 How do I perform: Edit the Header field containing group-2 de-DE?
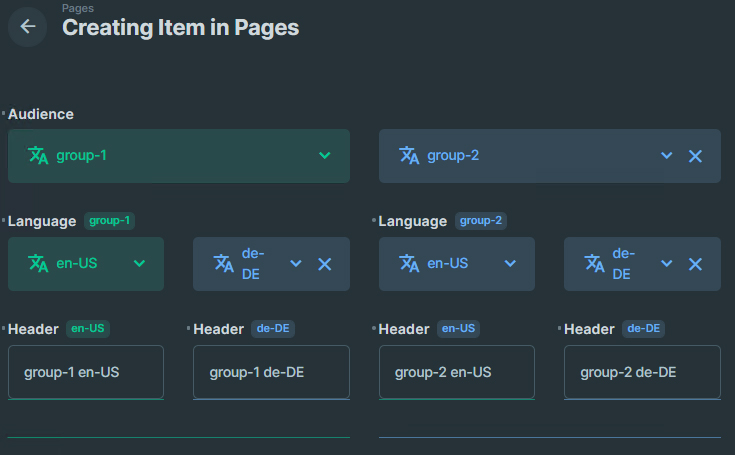[x=642, y=372]
